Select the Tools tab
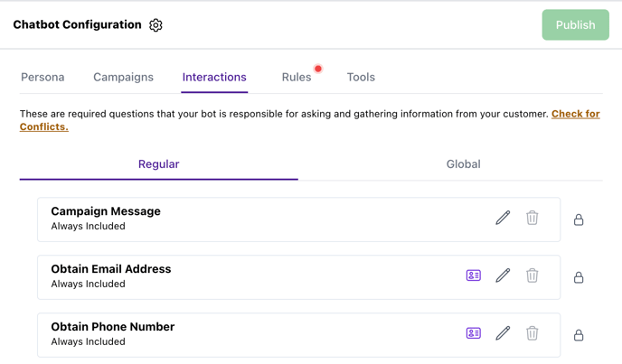Image resolution: width=622 pixels, height=364 pixels. click(x=361, y=78)
